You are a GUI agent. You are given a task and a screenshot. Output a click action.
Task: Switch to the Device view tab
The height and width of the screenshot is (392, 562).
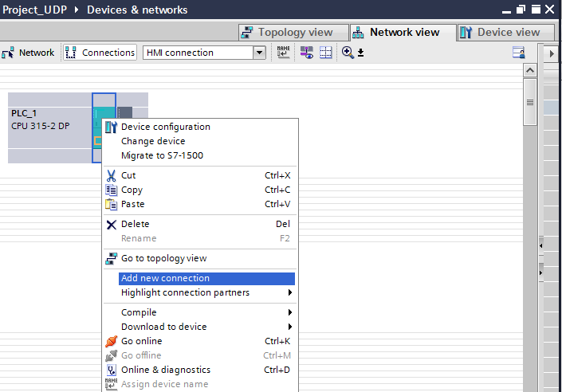click(x=506, y=33)
